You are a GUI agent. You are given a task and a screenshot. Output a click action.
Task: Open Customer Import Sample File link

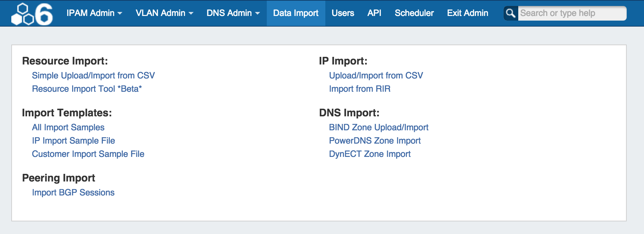tap(88, 154)
